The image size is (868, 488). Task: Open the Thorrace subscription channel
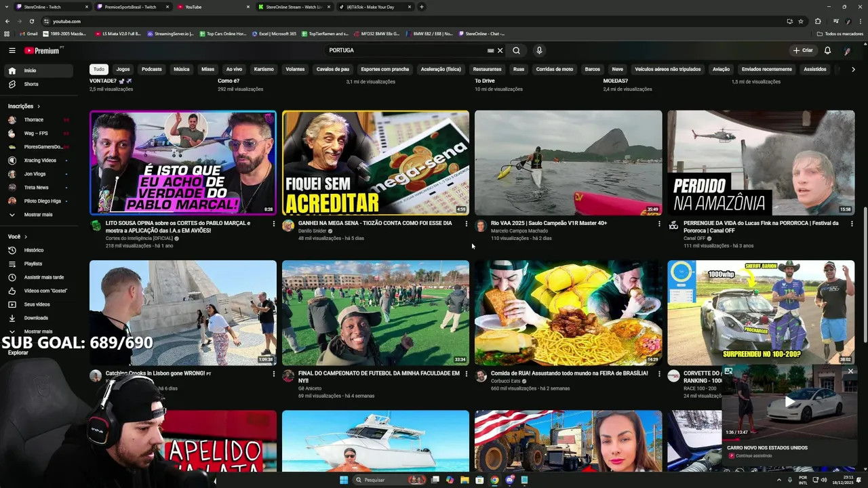tap(39, 119)
